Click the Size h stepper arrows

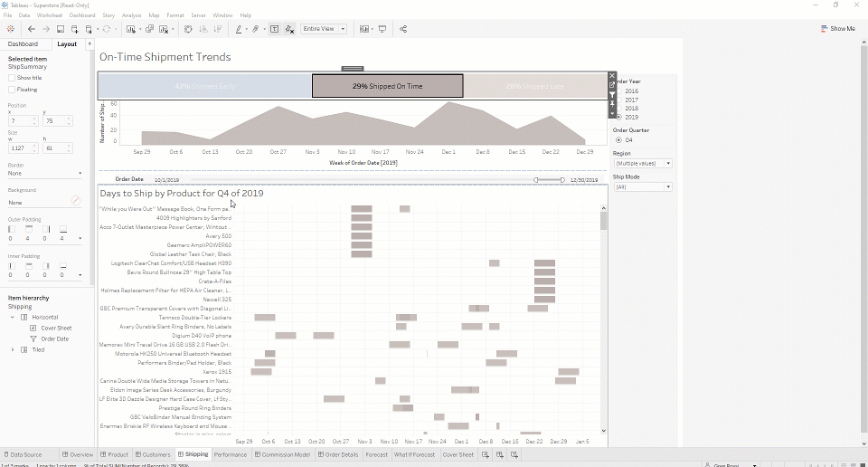coord(70,148)
